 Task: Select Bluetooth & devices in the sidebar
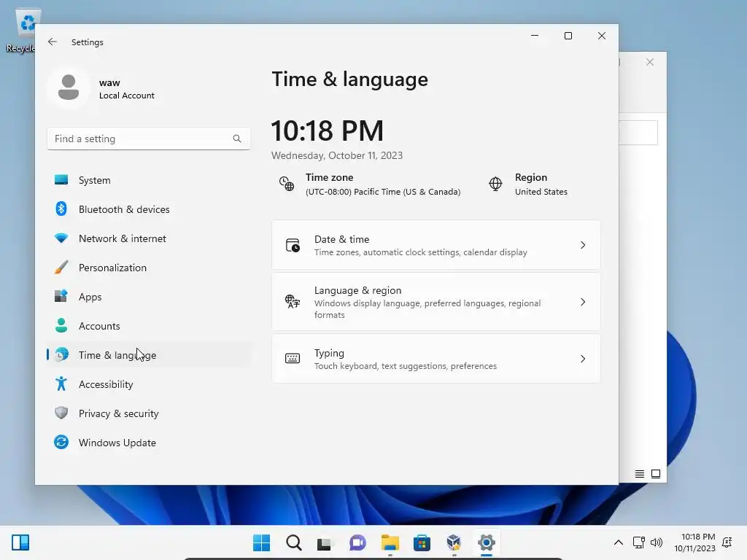(x=149, y=209)
